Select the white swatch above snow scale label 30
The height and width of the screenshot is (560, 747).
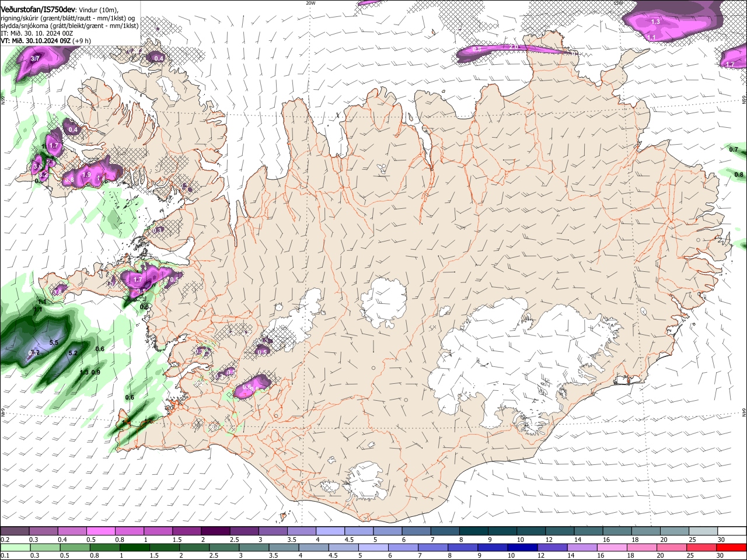pyautogui.click(x=732, y=531)
